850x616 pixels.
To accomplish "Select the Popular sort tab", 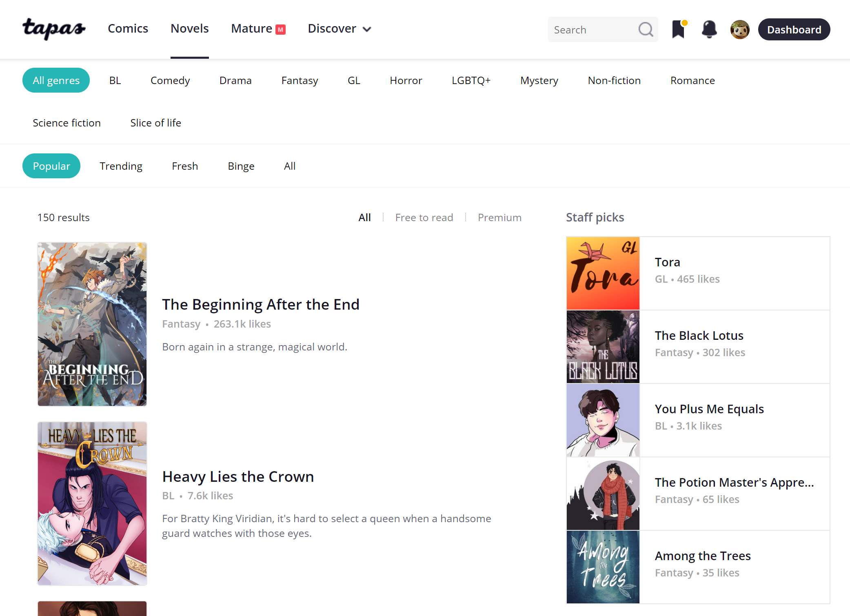I will coord(51,166).
